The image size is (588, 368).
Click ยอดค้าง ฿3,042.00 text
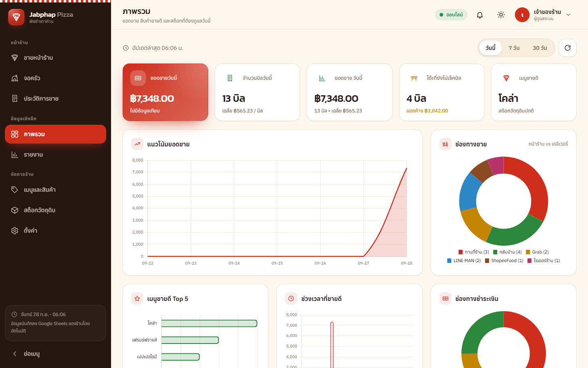click(427, 111)
